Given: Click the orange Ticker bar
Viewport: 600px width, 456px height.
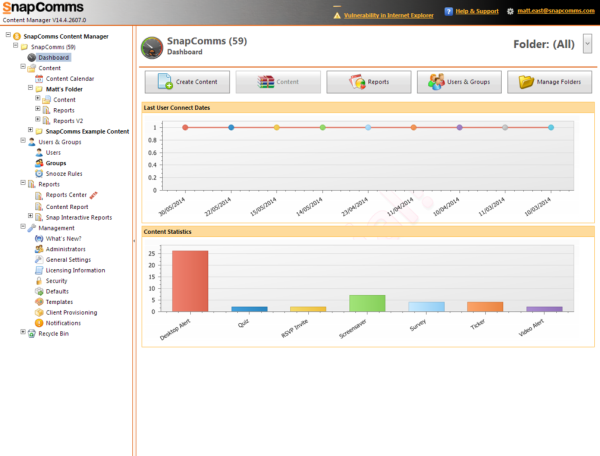Looking at the screenshot, I should tap(485, 307).
